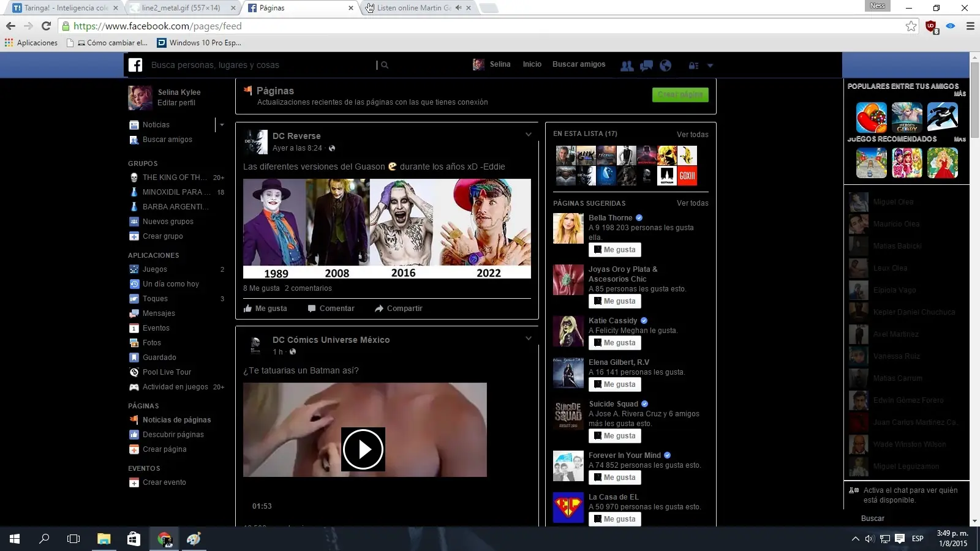Open Ver todas for Páginas sugeridas
Screen dimensions: 980x551
(x=692, y=203)
